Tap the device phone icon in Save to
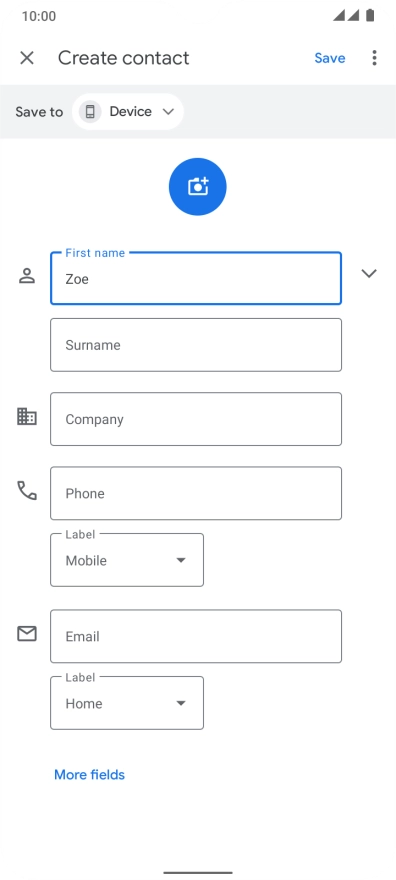Image resolution: width=396 pixels, height=880 pixels. click(90, 112)
